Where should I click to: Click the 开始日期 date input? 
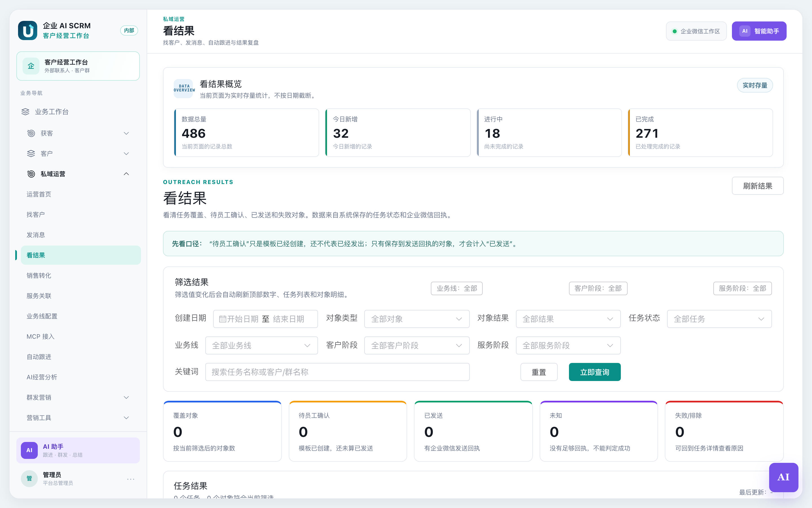coord(242,319)
